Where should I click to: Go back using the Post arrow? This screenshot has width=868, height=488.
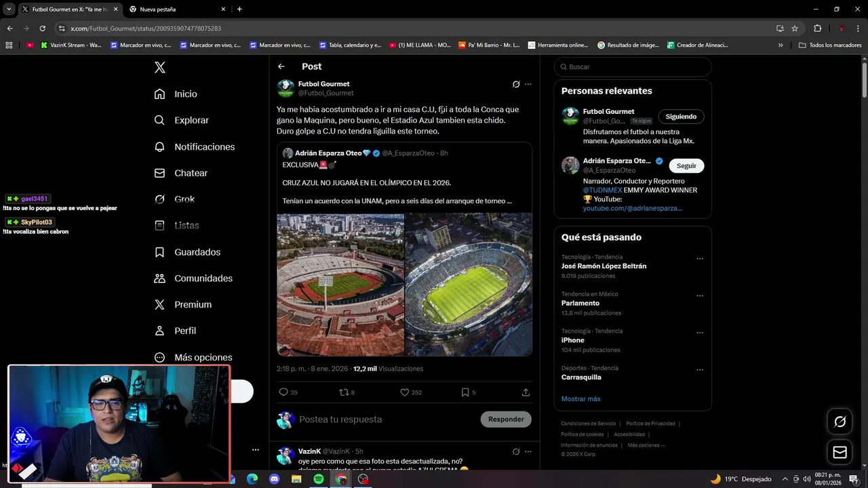click(281, 66)
